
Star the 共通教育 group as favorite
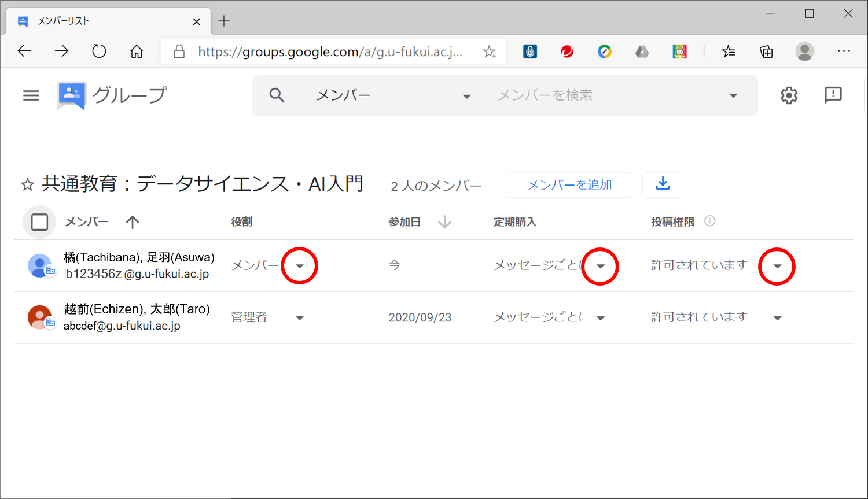(x=27, y=185)
